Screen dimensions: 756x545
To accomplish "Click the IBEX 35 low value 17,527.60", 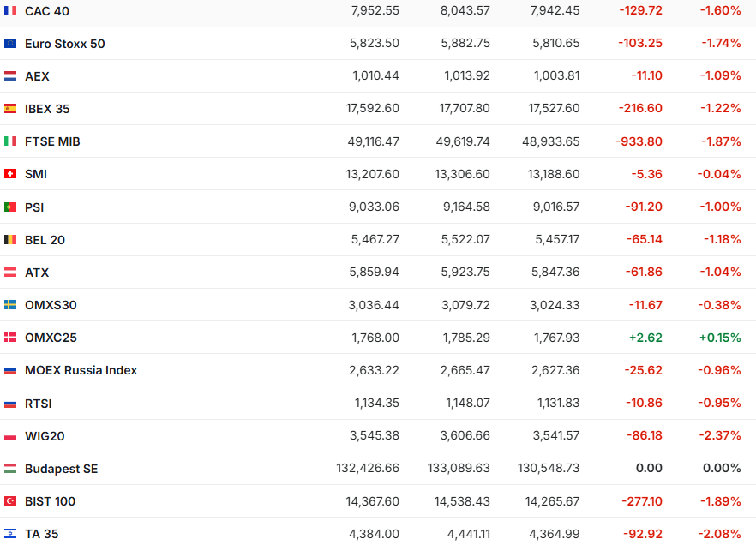I will [x=554, y=108].
